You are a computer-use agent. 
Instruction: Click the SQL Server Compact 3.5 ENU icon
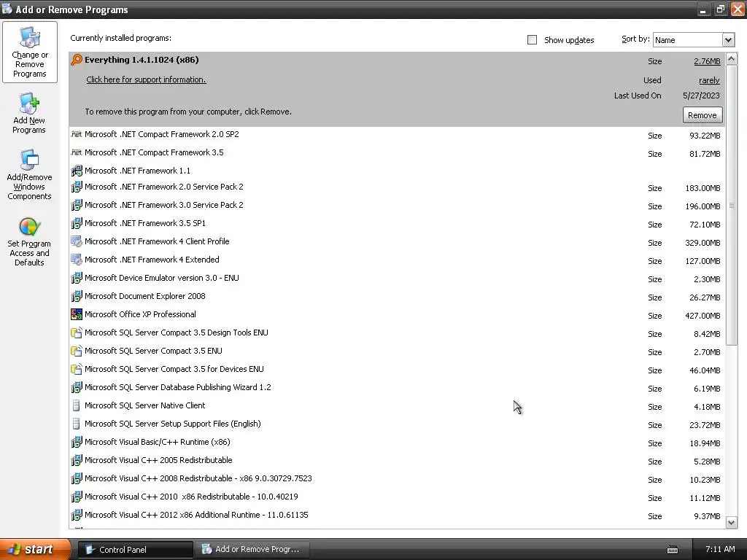(x=76, y=351)
